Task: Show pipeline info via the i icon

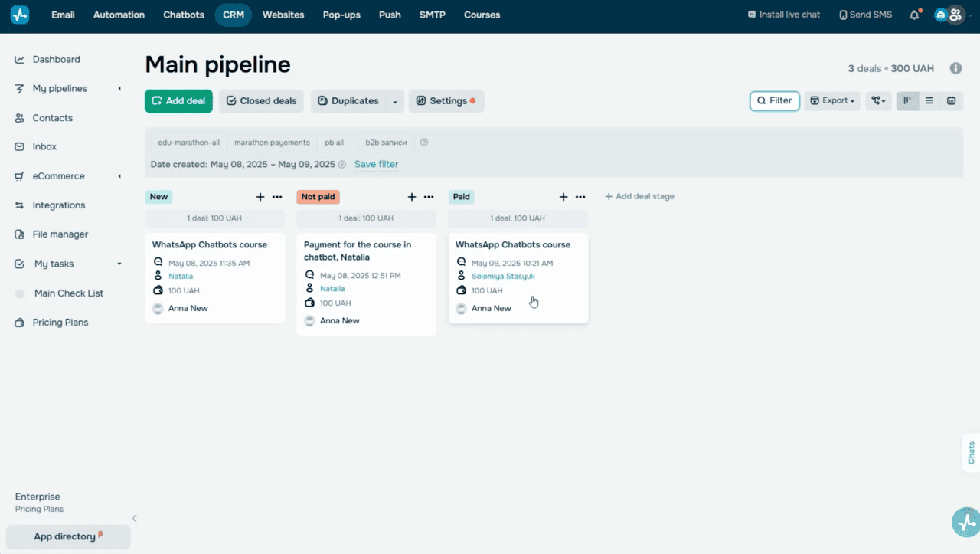Action: [x=955, y=68]
